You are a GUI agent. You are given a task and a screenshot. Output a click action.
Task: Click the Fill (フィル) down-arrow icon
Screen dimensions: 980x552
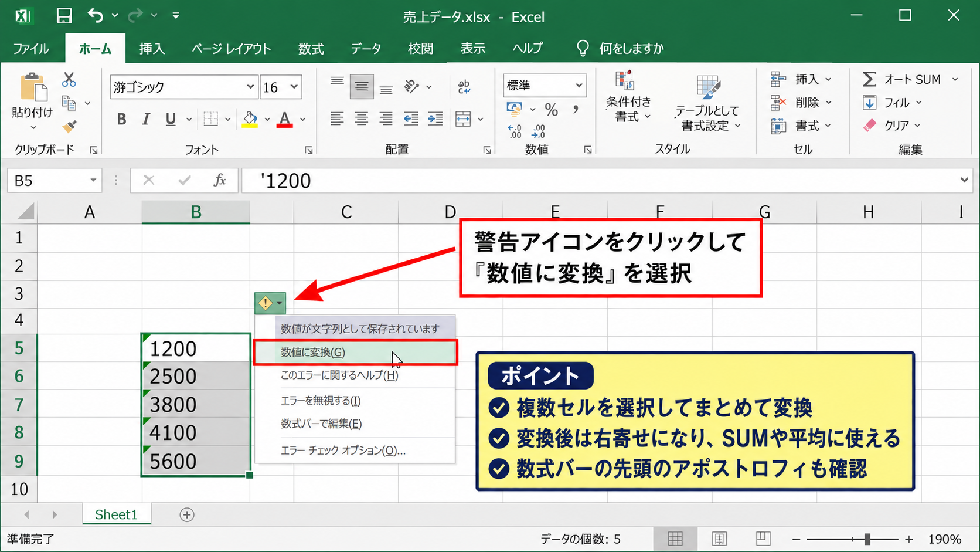pyautogui.click(x=870, y=103)
